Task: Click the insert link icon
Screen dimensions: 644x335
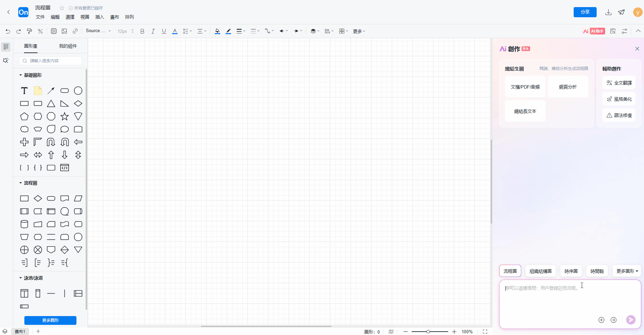Action: tap(75, 31)
